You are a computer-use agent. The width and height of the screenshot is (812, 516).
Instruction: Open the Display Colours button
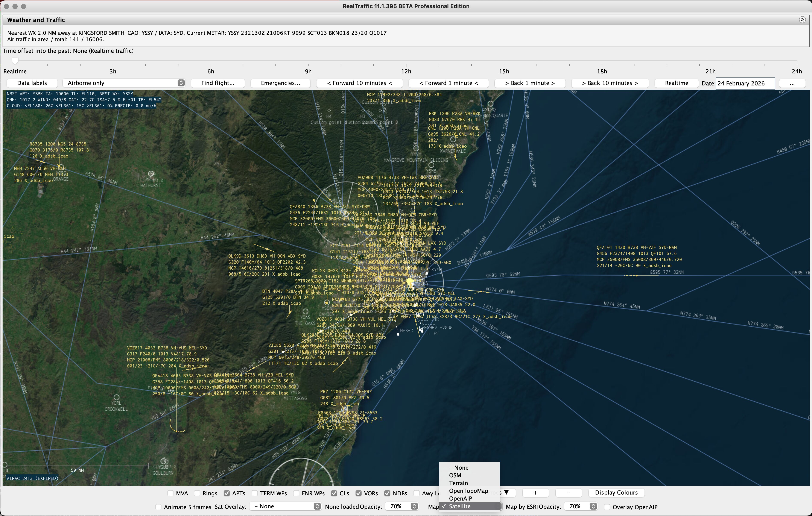point(616,492)
